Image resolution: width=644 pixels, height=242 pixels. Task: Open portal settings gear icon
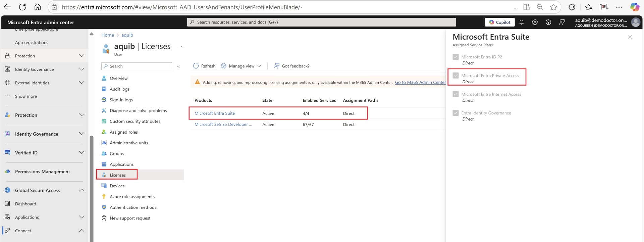[x=535, y=22]
